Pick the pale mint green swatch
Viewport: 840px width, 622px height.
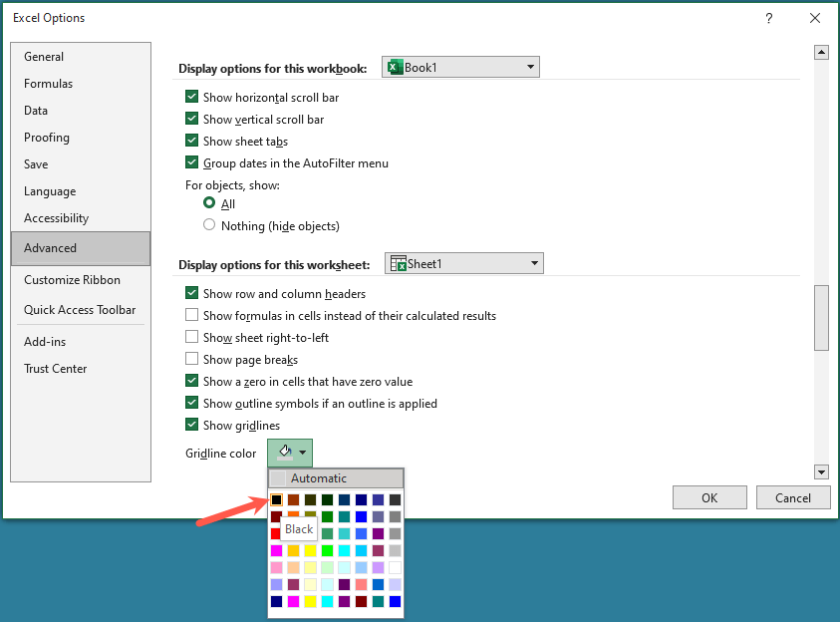[x=327, y=567]
